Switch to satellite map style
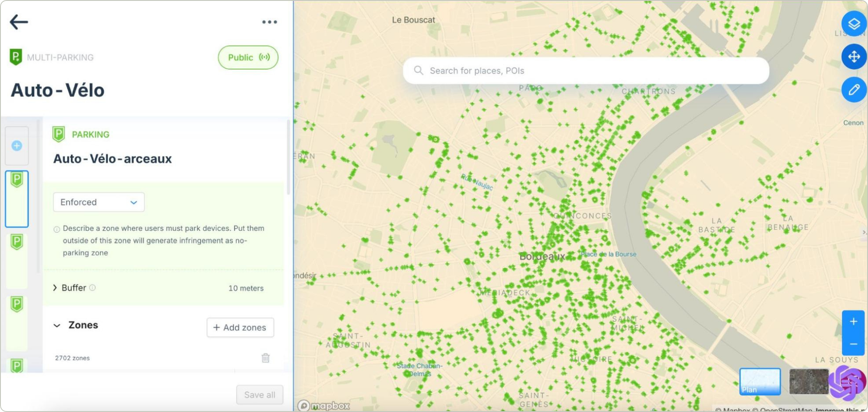 click(808, 382)
